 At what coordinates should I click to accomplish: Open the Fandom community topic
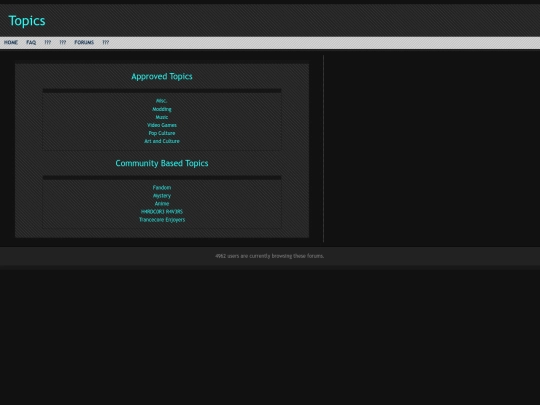point(162,187)
